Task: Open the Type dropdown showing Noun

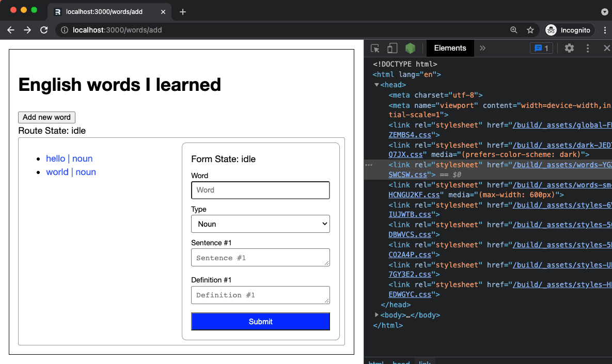Action: 260,224
